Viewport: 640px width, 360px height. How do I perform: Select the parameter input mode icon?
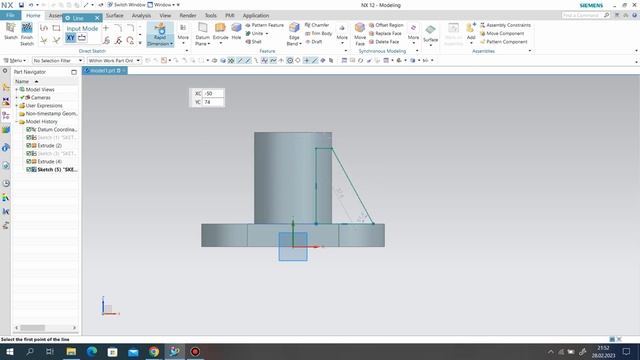tap(82, 38)
